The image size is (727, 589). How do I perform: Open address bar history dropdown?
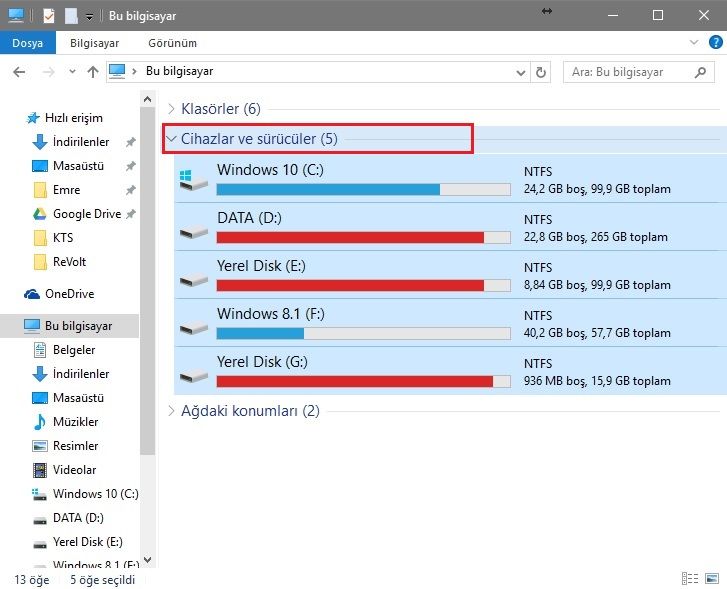(x=521, y=72)
